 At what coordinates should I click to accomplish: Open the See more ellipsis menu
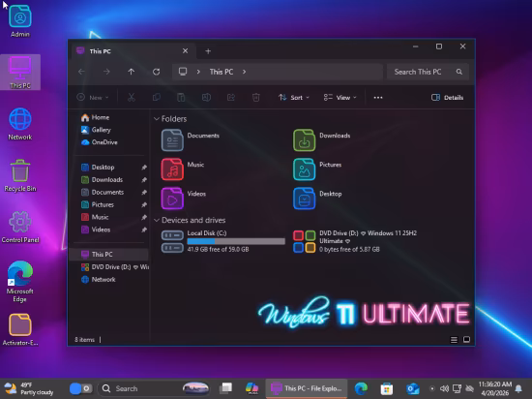(x=378, y=98)
